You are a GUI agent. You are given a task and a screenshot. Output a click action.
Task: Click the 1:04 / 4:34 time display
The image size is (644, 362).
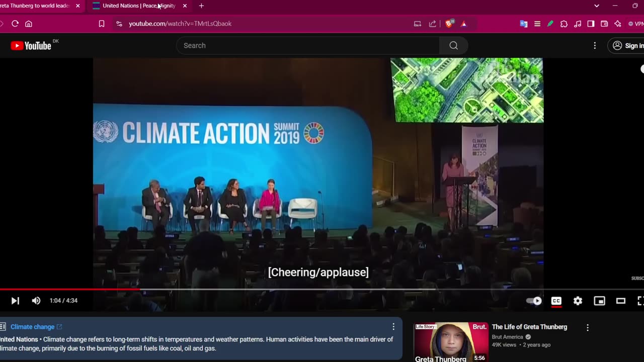[x=63, y=301]
